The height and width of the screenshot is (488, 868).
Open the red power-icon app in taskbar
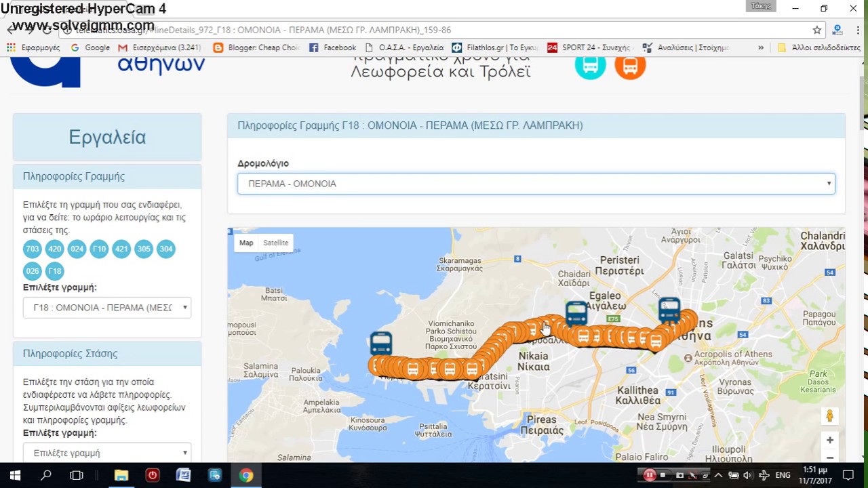point(153,475)
